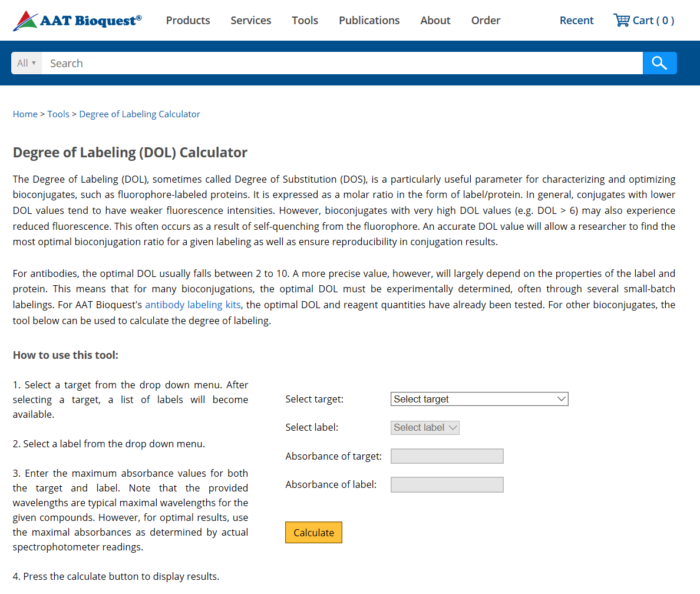Click the AAT Bioquest logo
Screen dimensions: 700x594
(x=77, y=21)
